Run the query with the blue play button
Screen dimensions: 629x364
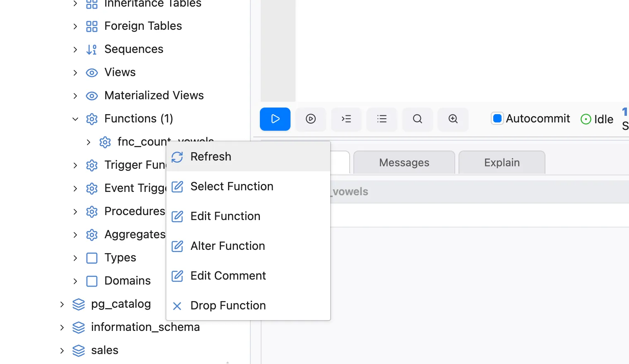275,119
